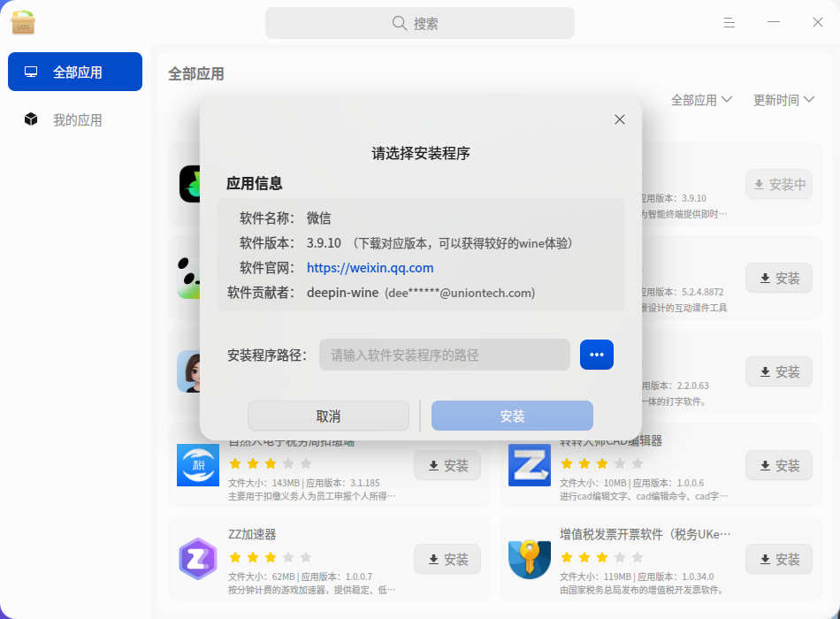
Task: Click the software name value 微信
Action: (x=318, y=218)
